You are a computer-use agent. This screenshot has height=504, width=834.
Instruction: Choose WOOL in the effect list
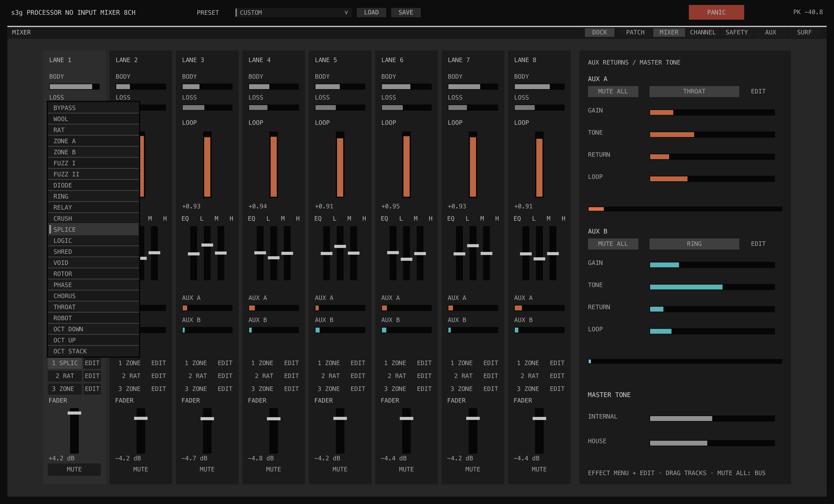93,119
